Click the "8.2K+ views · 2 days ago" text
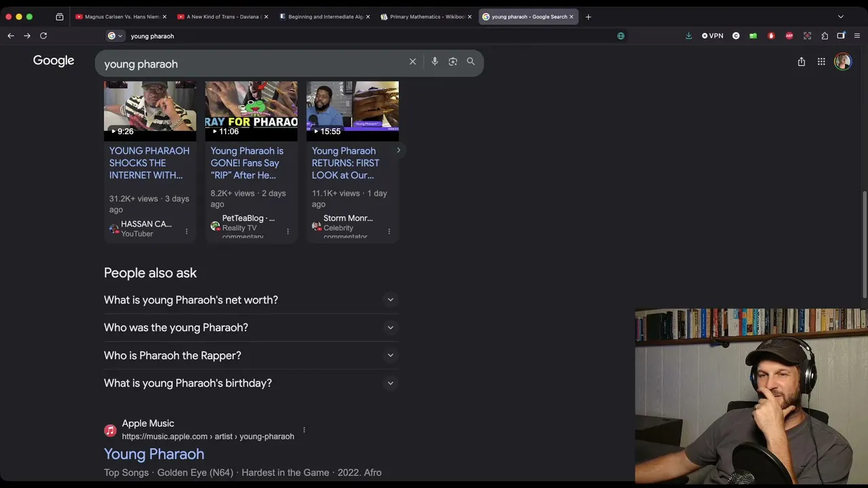 coord(248,199)
